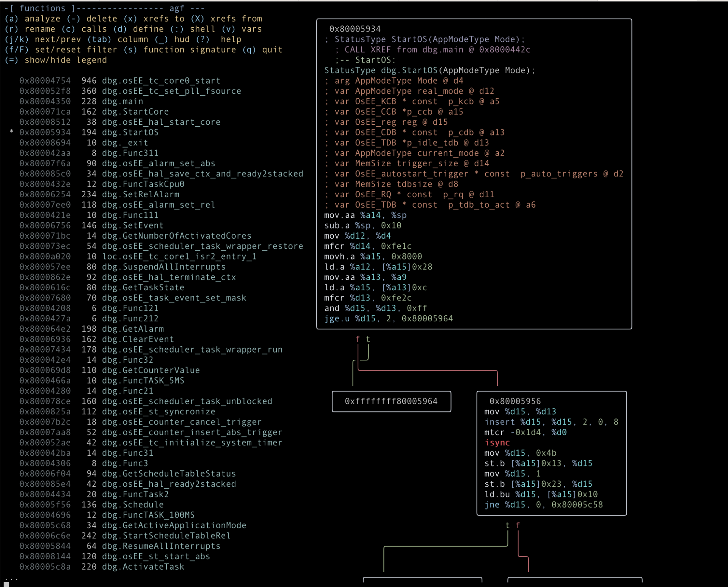Choose dbg.osEE_alarm_set_abs row
Image resolution: width=728 pixels, height=587 pixels.
point(117,164)
